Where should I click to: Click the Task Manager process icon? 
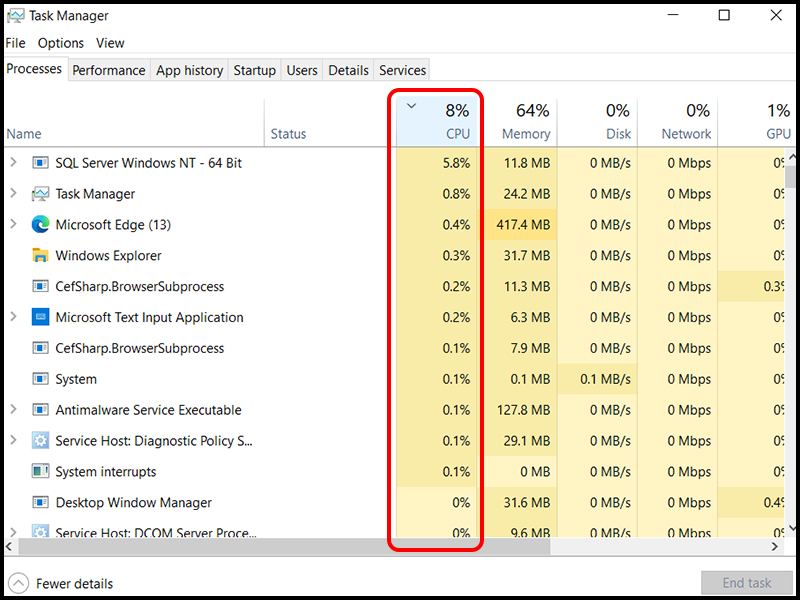click(x=41, y=193)
